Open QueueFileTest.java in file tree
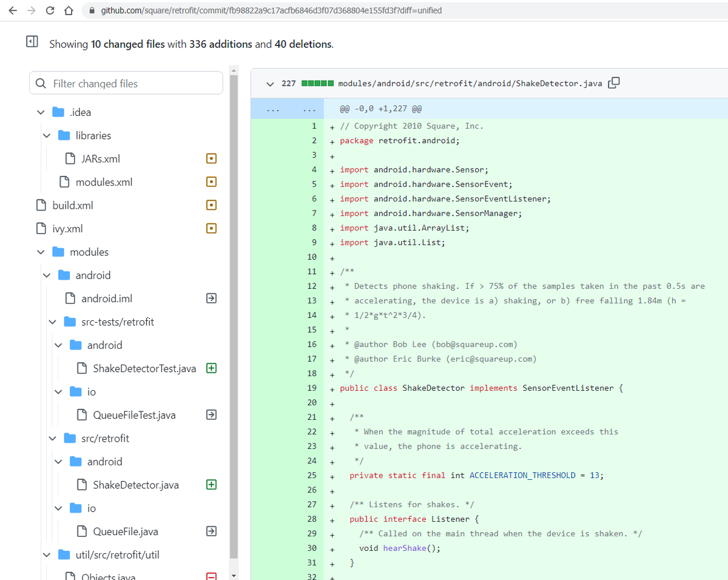The height and width of the screenshot is (580, 728). point(134,415)
